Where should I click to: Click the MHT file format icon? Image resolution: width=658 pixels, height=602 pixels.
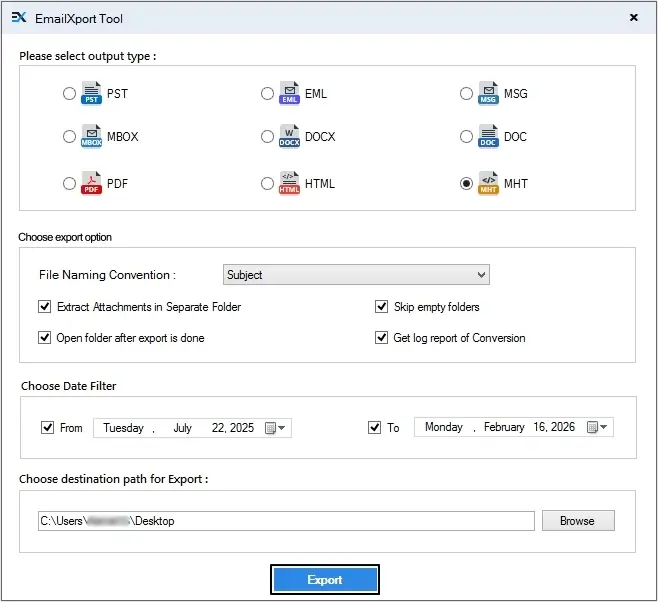coord(488,184)
